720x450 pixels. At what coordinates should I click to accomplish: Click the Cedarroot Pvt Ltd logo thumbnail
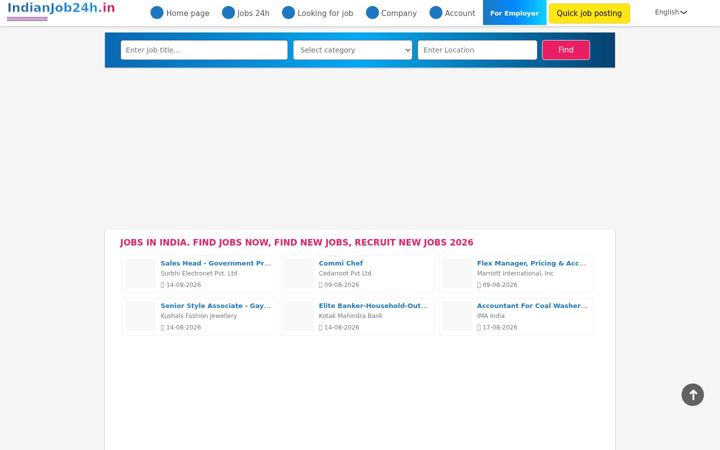[299, 274]
